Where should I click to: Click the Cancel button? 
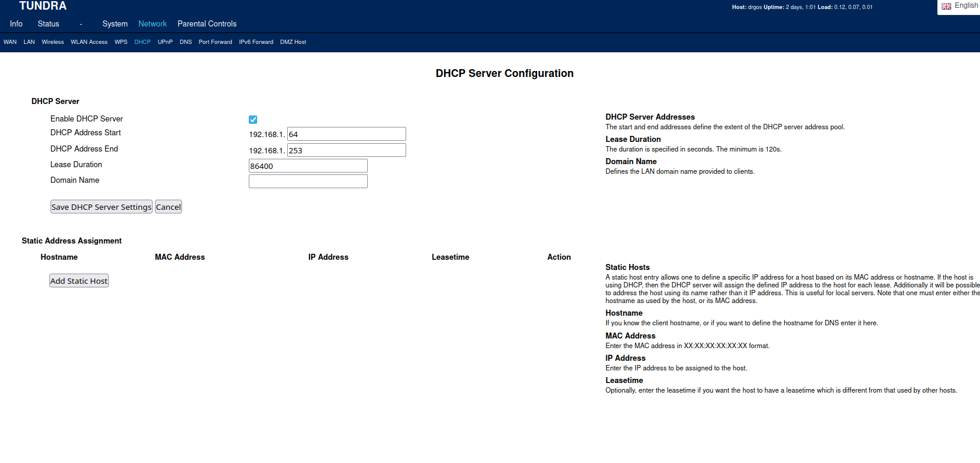click(x=168, y=207)
